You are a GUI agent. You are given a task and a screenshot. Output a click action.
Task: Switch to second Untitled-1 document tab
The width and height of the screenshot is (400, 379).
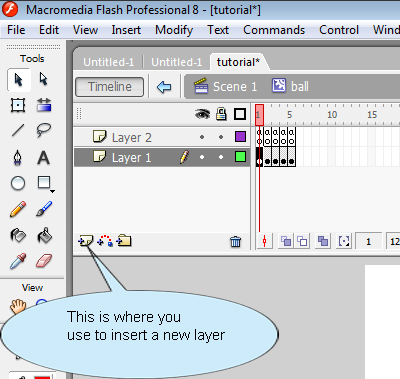(176, 62)
